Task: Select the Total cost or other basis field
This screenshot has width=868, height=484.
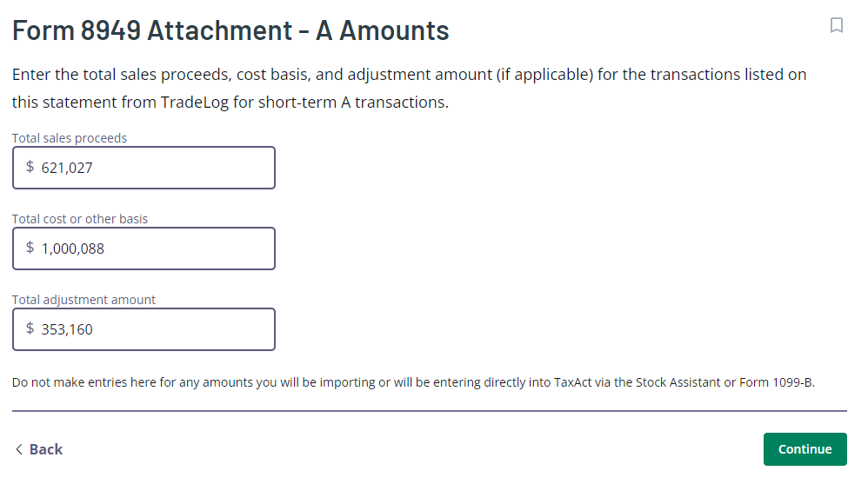Action: pos(144,249)
